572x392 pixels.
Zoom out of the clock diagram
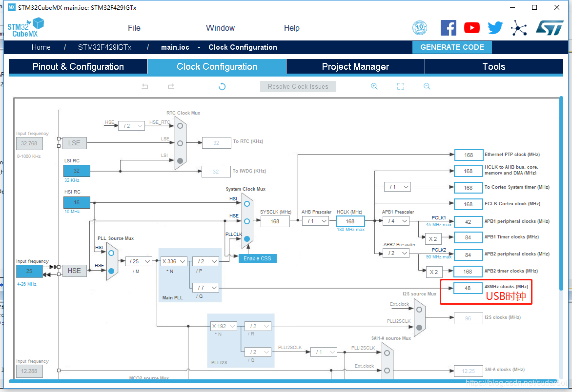[427, 86]
